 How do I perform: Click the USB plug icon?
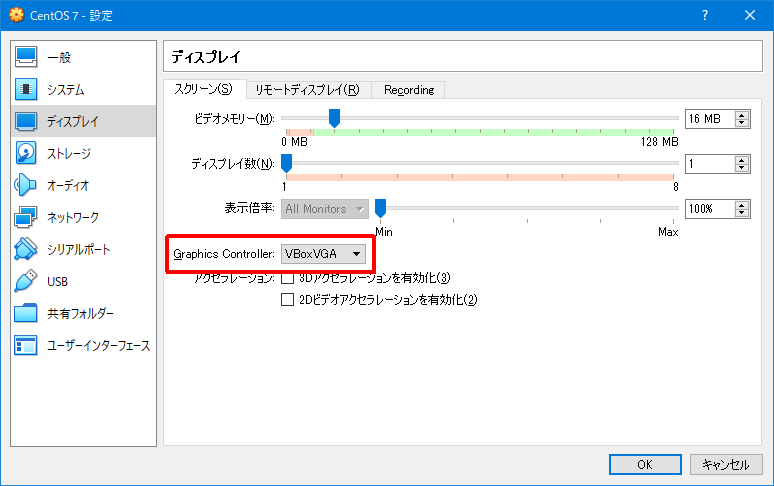[26, 281]
